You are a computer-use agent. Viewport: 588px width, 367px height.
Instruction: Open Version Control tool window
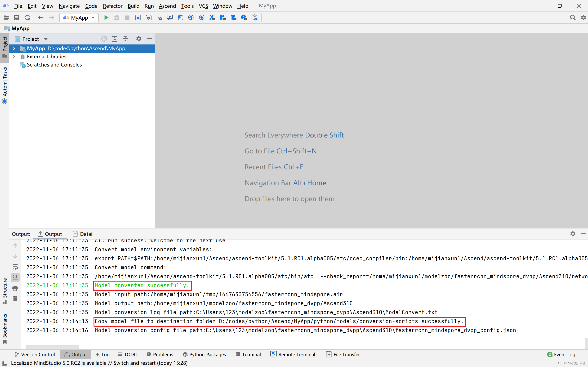coord(35,354)
